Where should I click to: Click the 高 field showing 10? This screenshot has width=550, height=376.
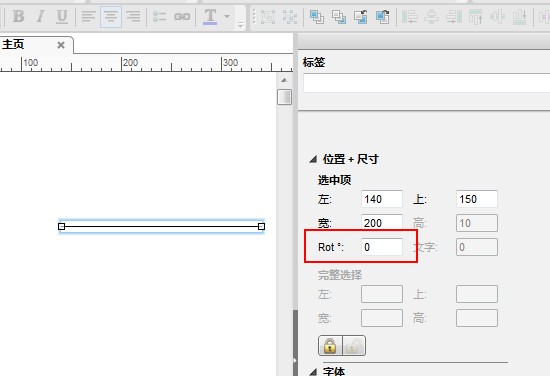click(x=477, y=223)
